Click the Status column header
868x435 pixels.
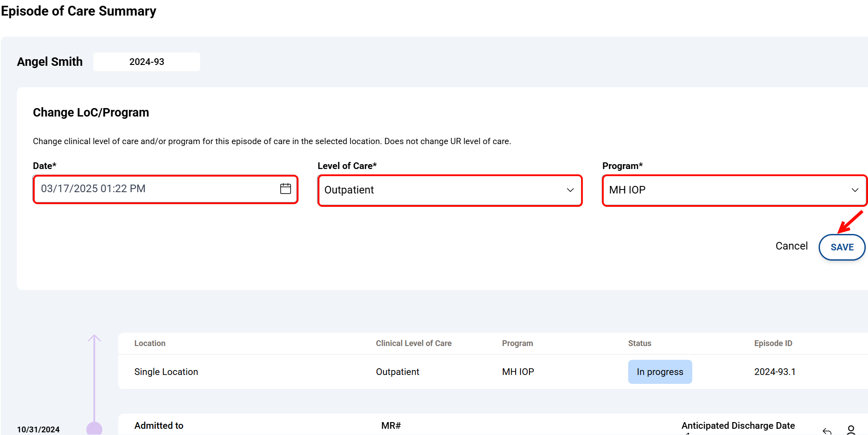click(639, 343)
